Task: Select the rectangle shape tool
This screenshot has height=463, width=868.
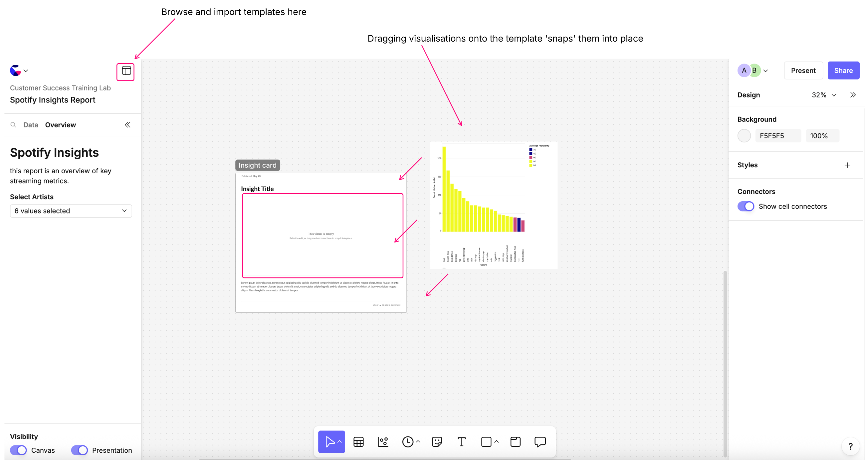Action: point(486,441)
